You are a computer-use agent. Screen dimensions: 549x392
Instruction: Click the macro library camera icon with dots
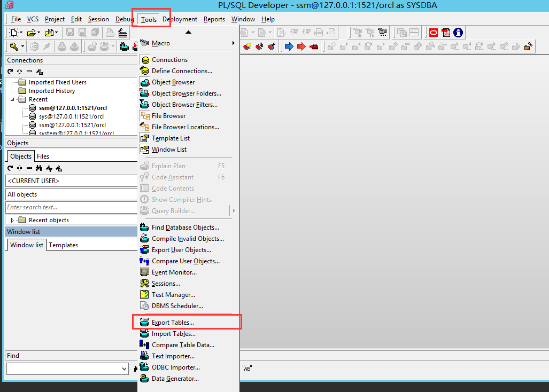click(382, 33)
